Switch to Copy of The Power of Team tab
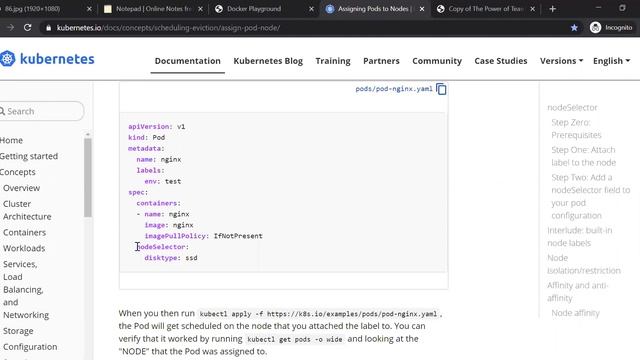The width and height of the screenshot is (640, 360). (x=486, y=9)
